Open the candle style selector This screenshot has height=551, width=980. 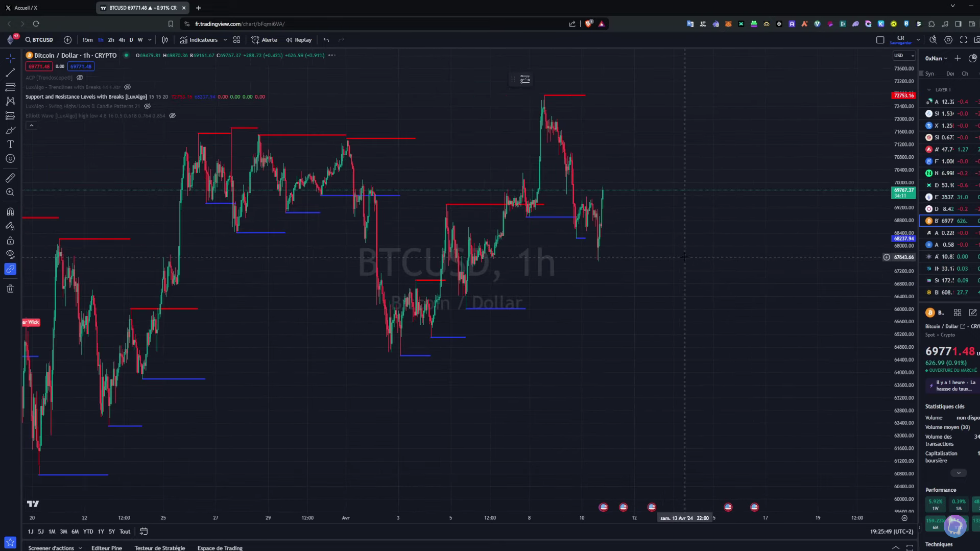point(164,39)
